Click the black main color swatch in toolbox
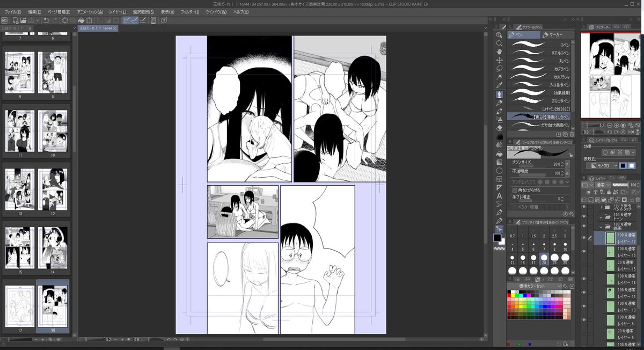 point(497,237)
